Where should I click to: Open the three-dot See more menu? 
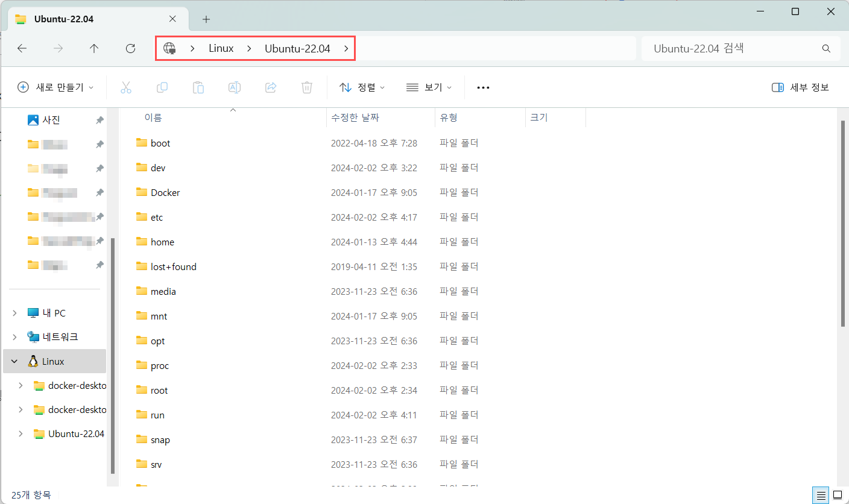click(483, 87)
